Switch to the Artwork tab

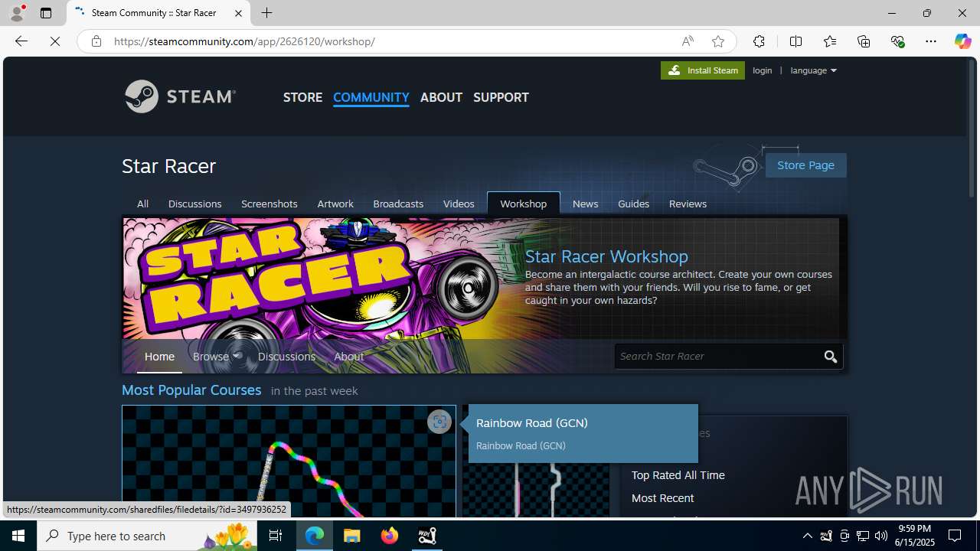point(335,204)
